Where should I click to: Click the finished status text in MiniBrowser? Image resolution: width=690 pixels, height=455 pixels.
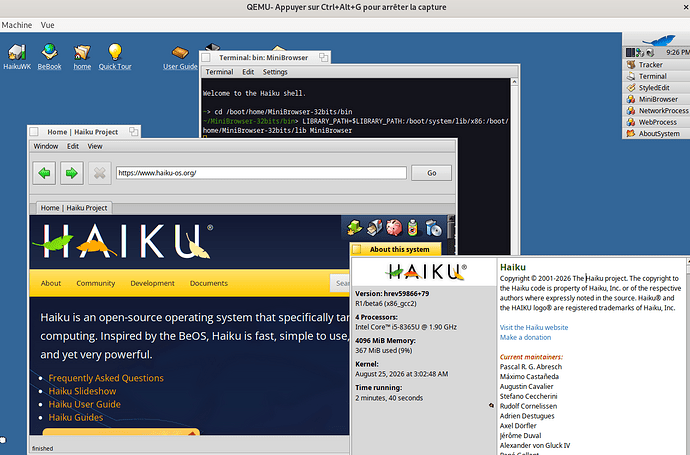tap(42, 448)
